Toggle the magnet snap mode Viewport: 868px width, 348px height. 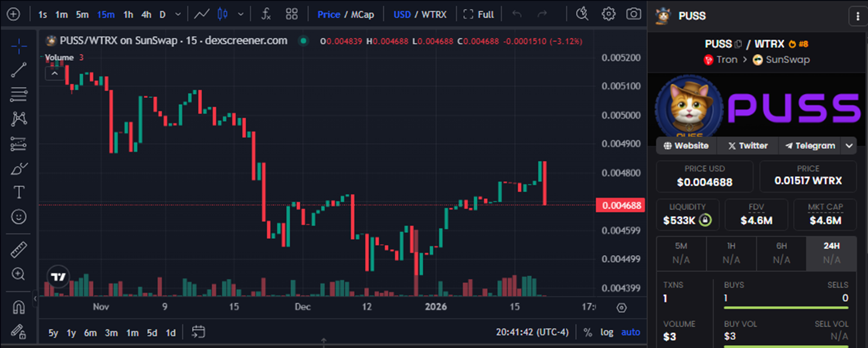point(18,307)
